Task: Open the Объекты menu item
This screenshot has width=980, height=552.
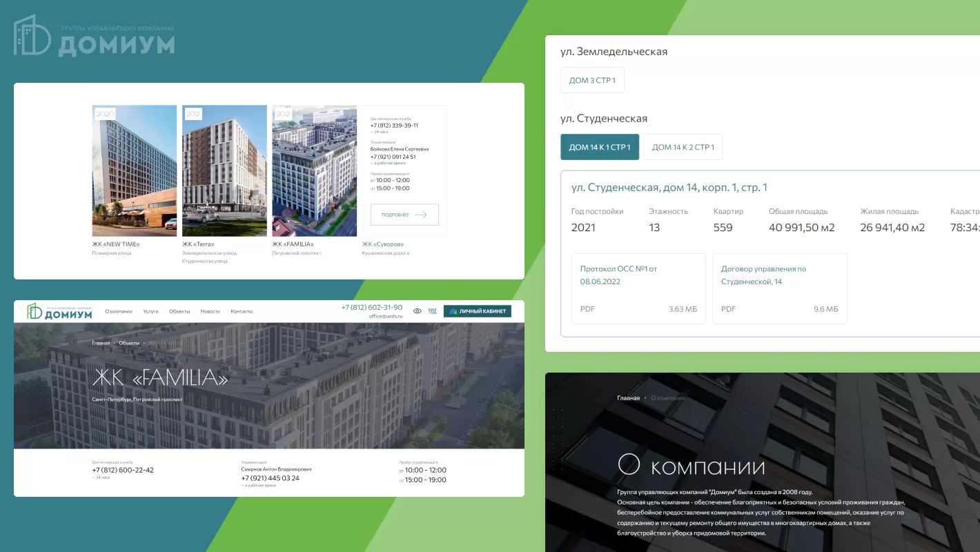Action: tap(179, 312)
